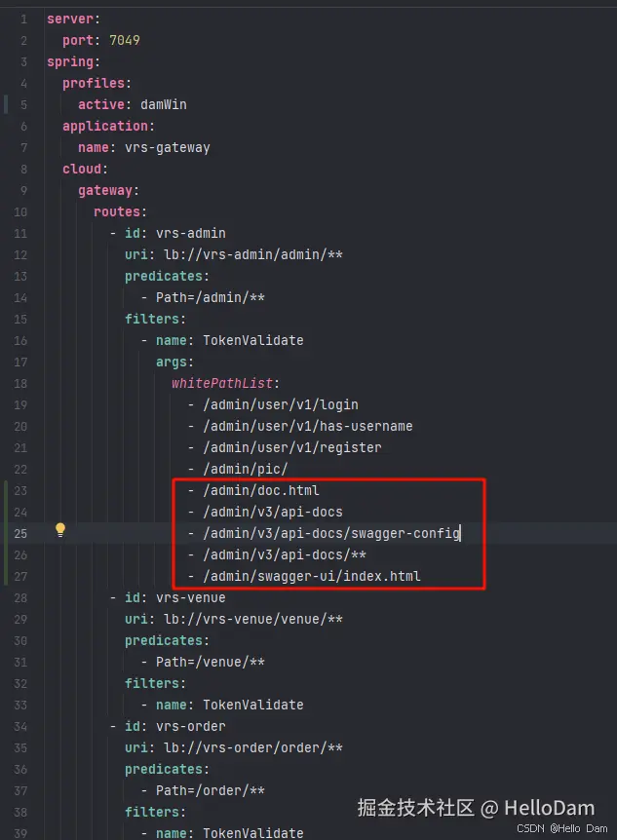Click the id value vrs-venue
The width and height of the screenshot is (617, 840).
pyautogui.click(x=191, y=597)
